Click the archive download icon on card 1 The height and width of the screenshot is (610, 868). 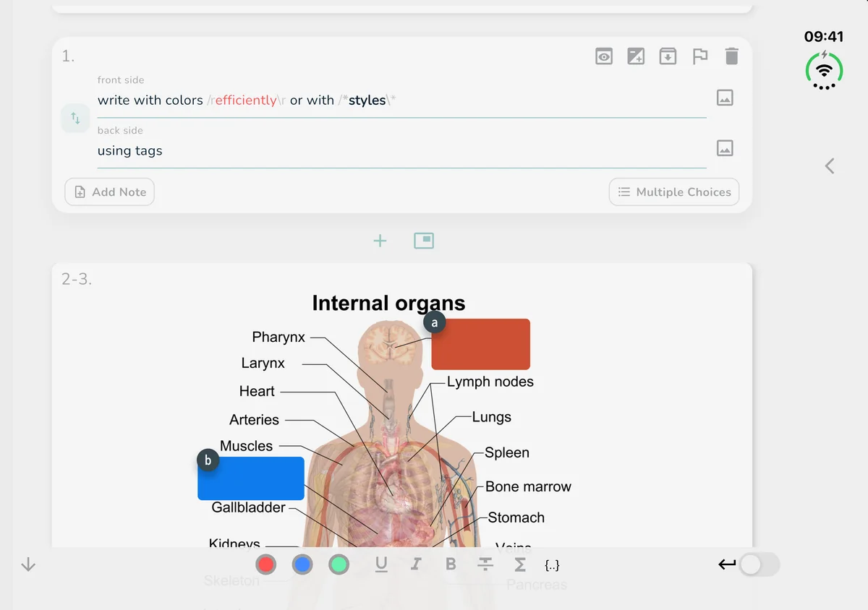(x=668, y=56)
